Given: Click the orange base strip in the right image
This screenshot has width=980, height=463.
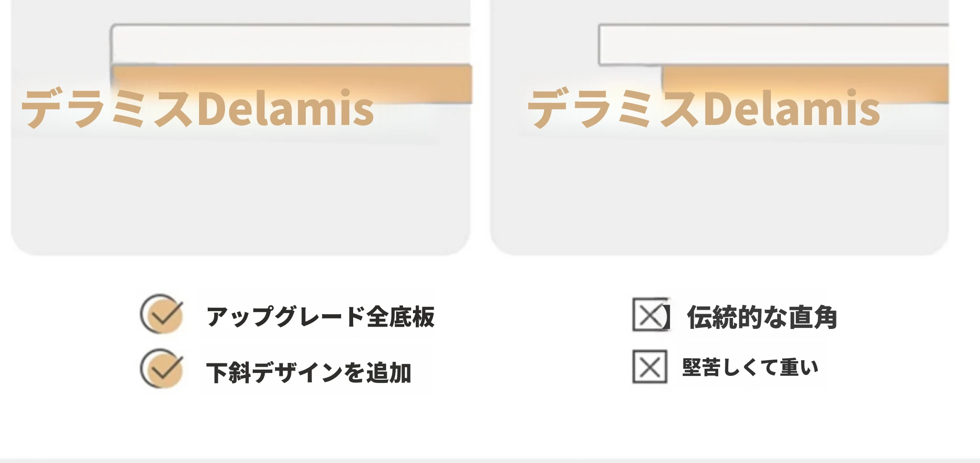Looking at the screenshot, I should pyautogui.click(x=805, y=84).
